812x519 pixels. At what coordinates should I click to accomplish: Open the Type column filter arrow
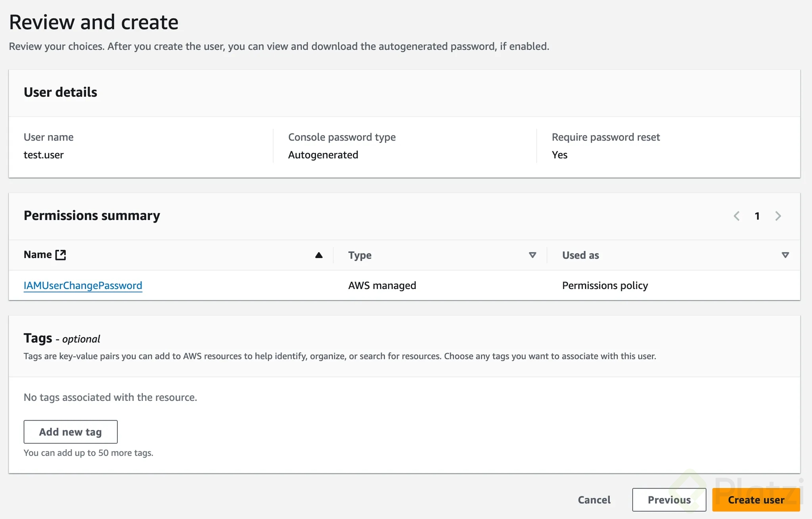point(532,255)
